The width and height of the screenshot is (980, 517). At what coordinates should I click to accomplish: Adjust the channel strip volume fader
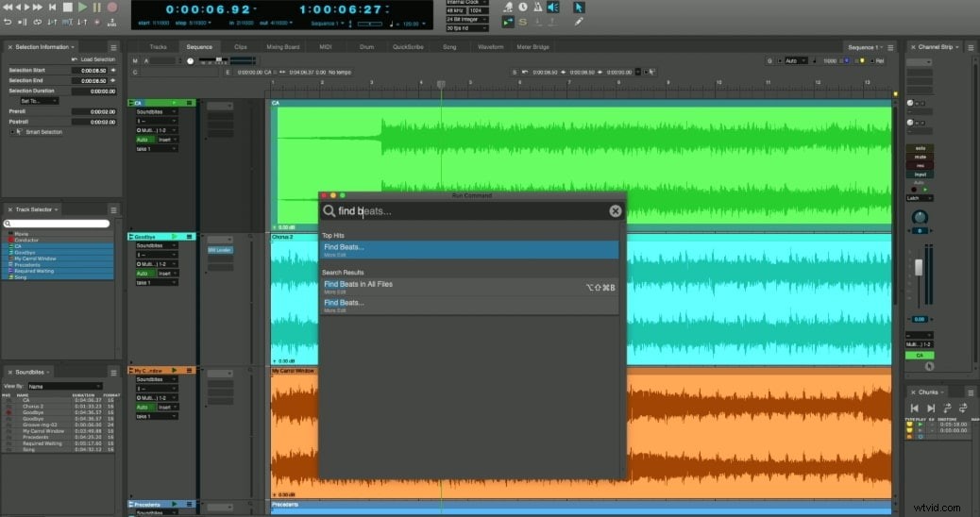919,267
